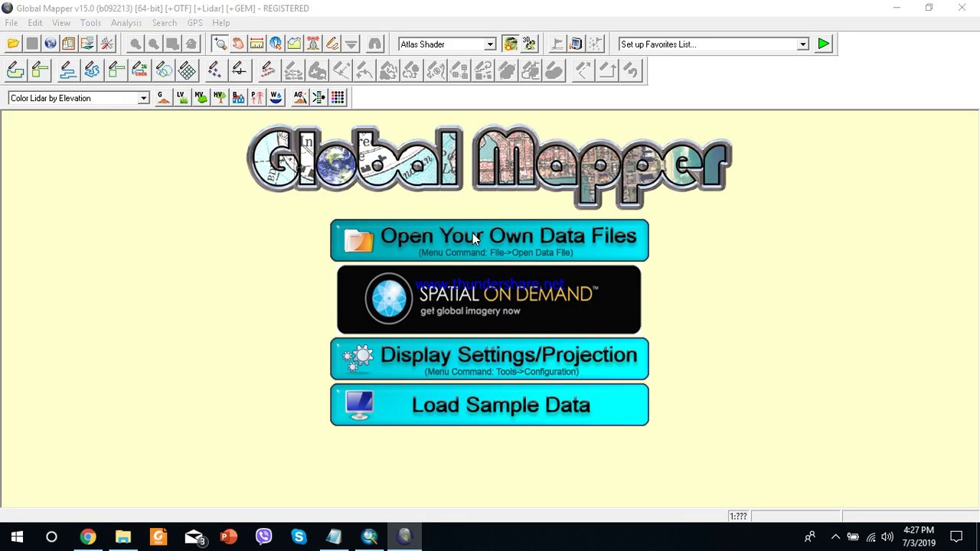
Task: Click Open Your Own Data Files button
Action: [489, 240]
